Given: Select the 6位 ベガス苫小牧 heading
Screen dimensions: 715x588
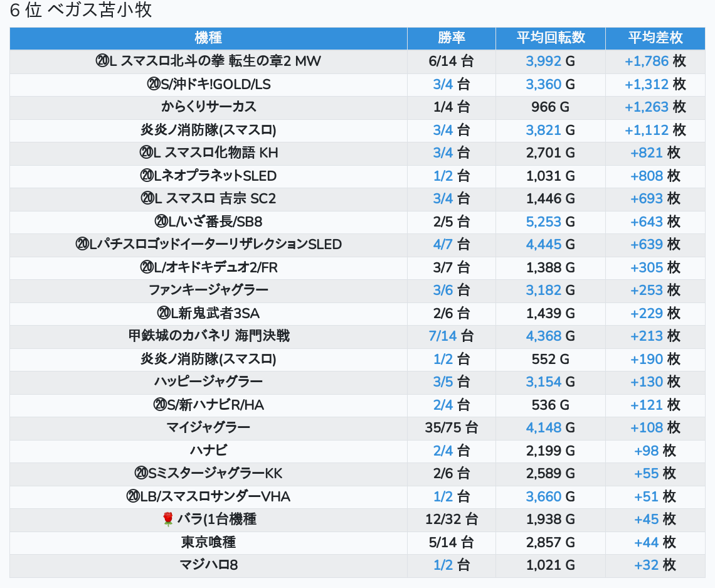Looking at the screenshot, I should pyautogui.click(x=81, y=11).
